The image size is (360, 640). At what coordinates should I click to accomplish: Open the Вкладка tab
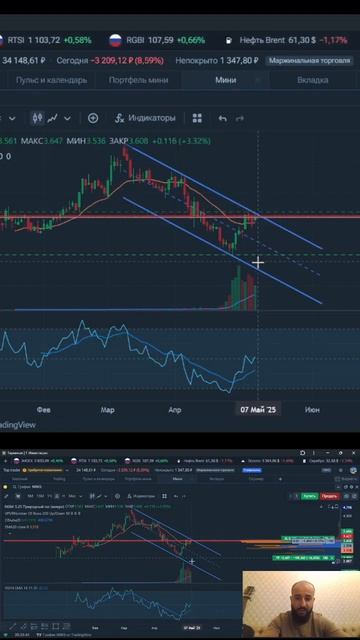click(x=313, y=80)
